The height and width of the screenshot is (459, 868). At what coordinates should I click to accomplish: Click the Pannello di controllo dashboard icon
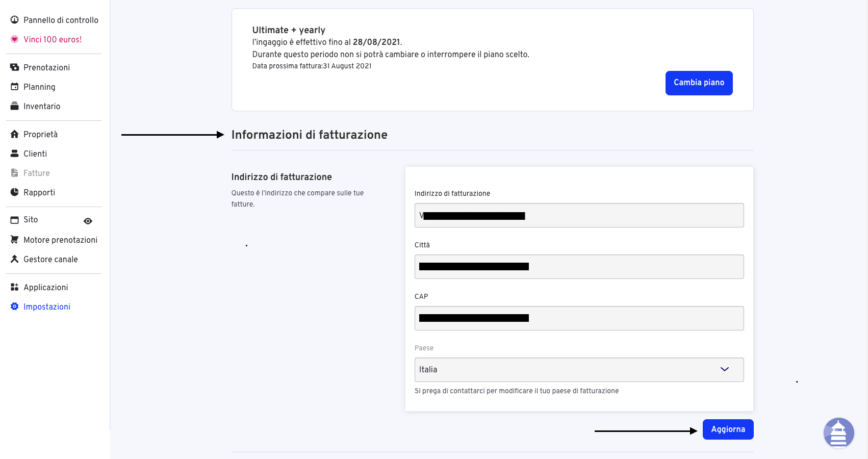tap(14, 20)
